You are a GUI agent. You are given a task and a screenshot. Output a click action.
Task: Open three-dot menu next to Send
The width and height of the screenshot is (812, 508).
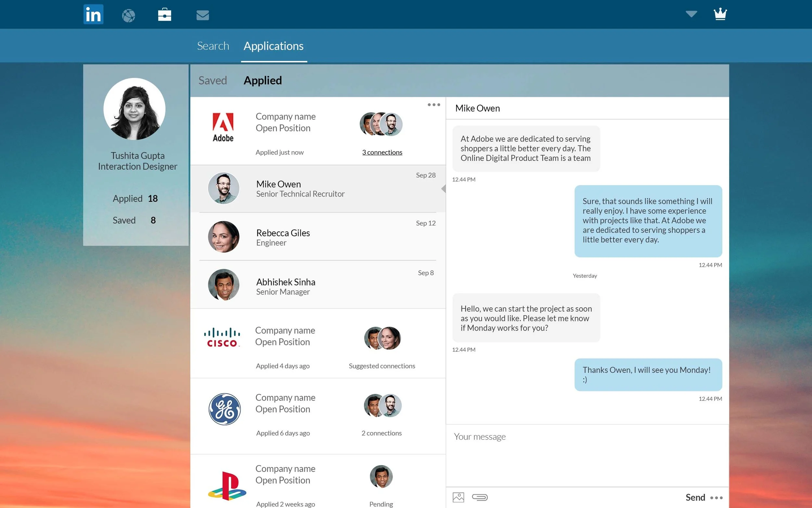pos(717,498)
